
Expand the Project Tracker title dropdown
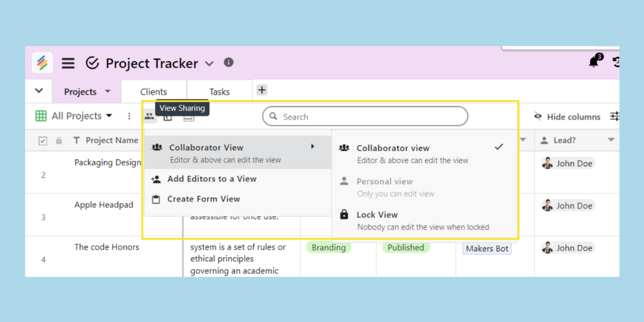coord(209,64)
